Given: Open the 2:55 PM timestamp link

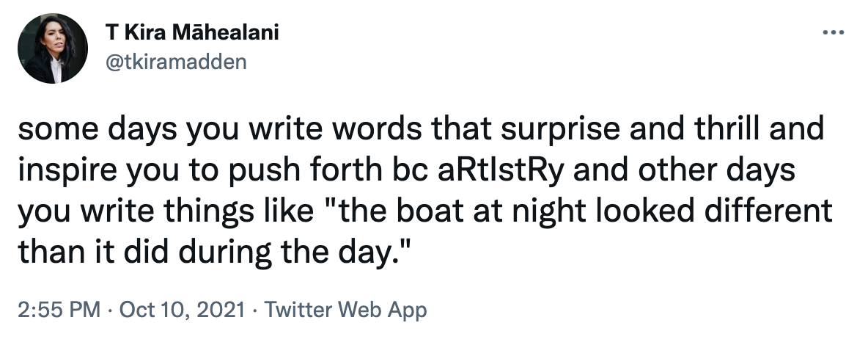Looking at the screenshot, I should pos(59,309).
